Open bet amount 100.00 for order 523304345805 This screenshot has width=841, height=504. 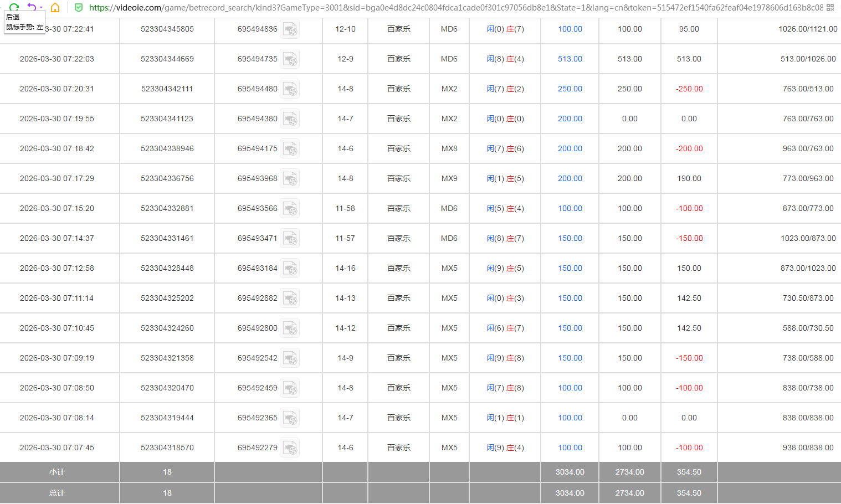(570, 29)
